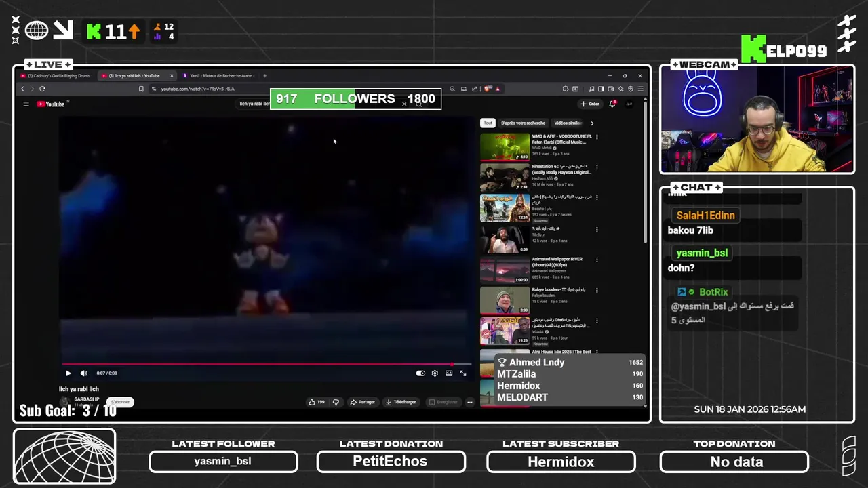Screen dimensions: 868x488
Task: Open the YouTube account avatar menu
Action: pyautogui.click(x=629, y=104)
